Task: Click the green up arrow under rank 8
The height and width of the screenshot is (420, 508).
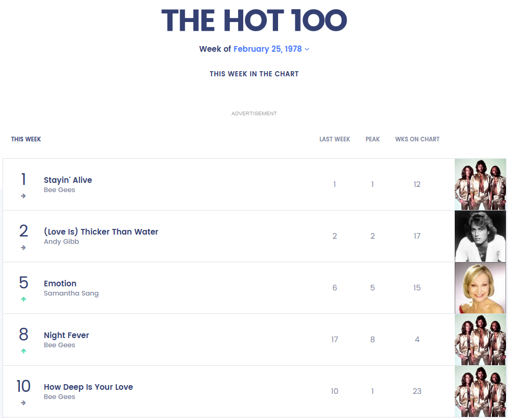Action: pyautogui.click(x=24, y=351)
